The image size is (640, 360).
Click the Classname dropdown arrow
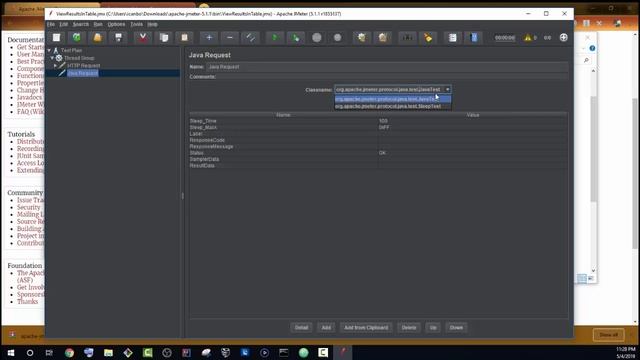pos(447,89)
